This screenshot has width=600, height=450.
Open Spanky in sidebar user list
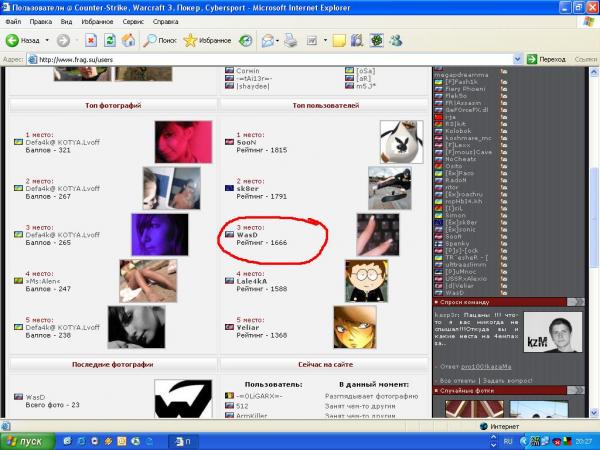tap(457, 243)
